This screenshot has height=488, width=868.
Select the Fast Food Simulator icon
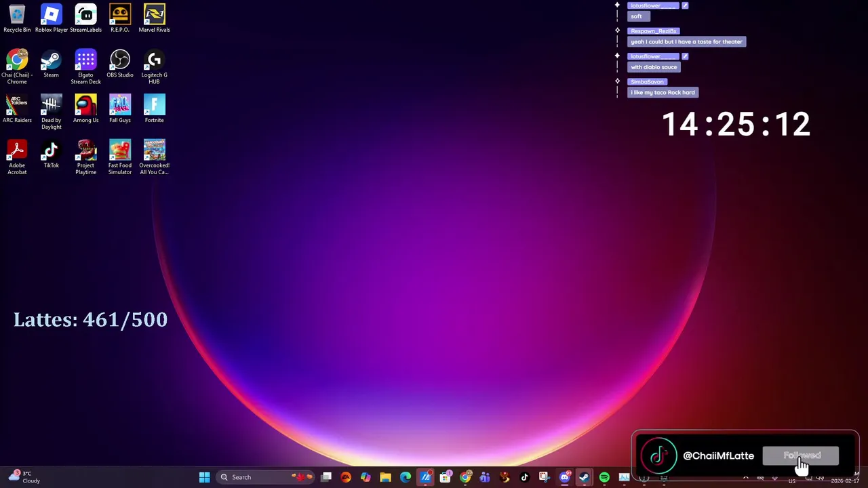coord(120,157)
